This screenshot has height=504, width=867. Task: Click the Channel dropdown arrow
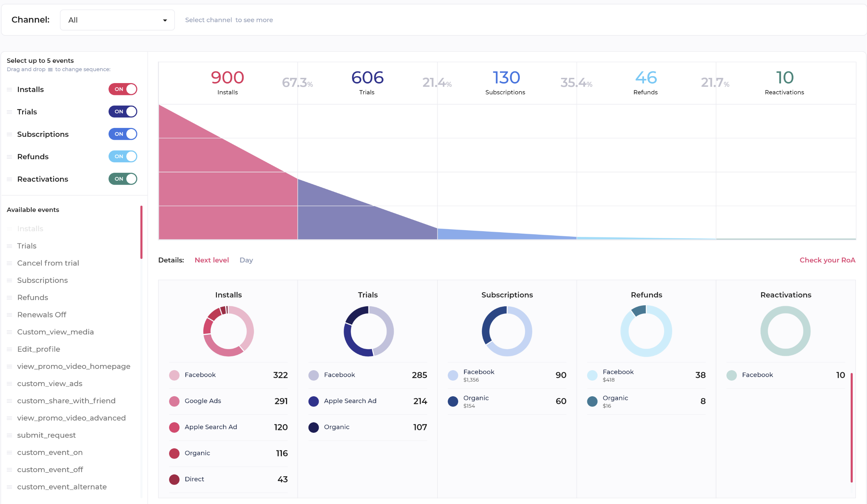pyautogui.click(x=165, y=21)
